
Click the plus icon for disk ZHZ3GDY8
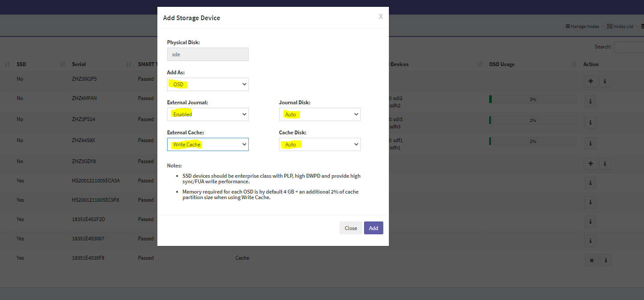(590, 163)
